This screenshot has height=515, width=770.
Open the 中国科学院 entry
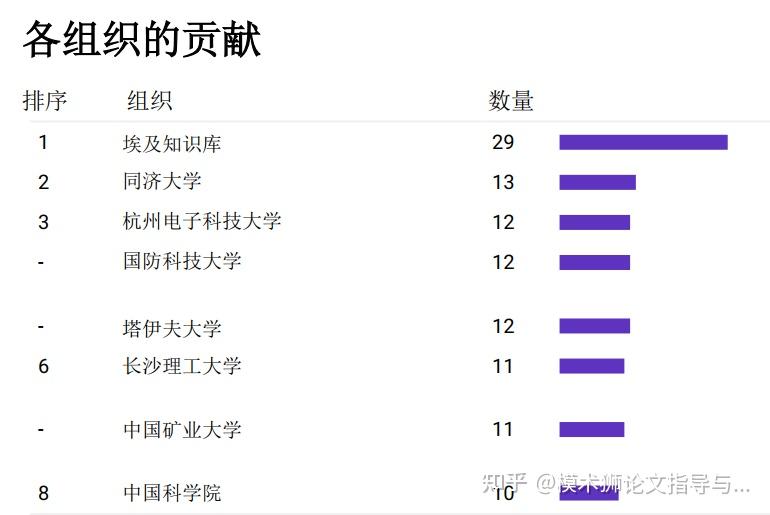[172, 493]
